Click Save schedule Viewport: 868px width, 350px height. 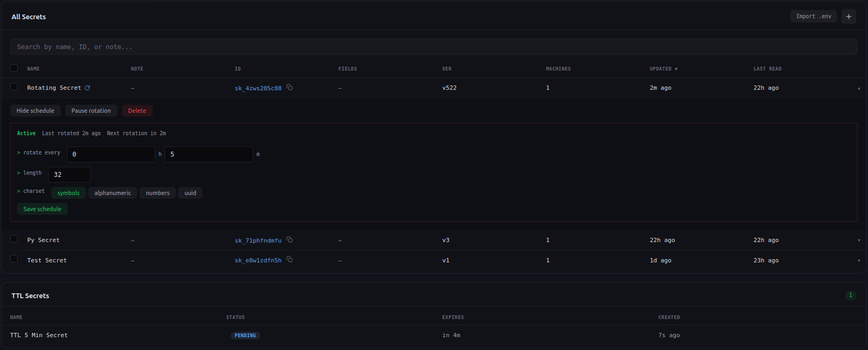point(42,209)
